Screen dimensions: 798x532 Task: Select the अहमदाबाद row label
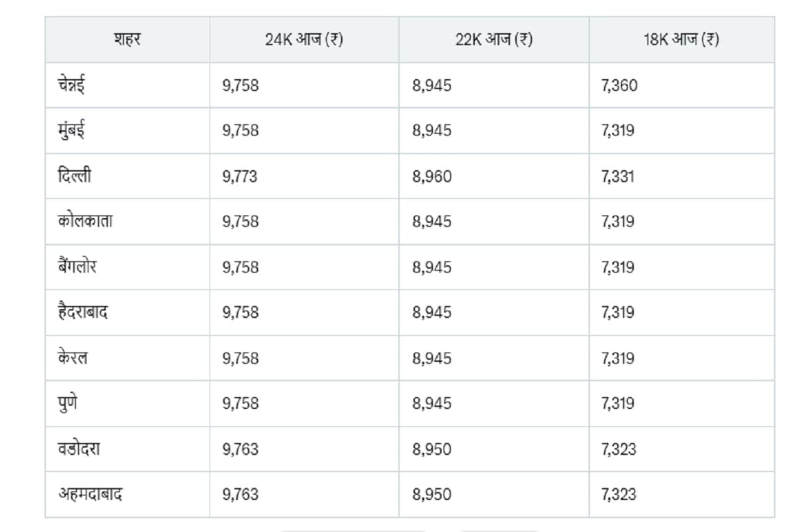coord(90,495)
